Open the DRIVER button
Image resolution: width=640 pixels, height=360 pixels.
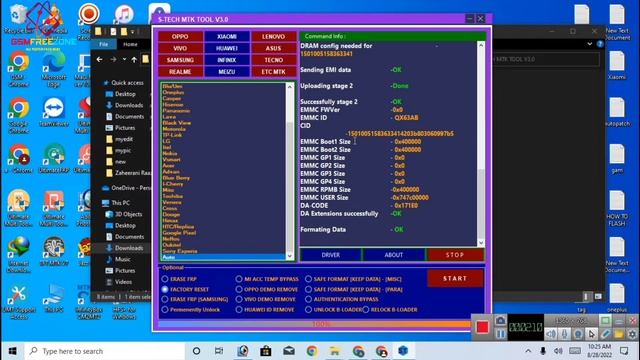pos(331,255)
